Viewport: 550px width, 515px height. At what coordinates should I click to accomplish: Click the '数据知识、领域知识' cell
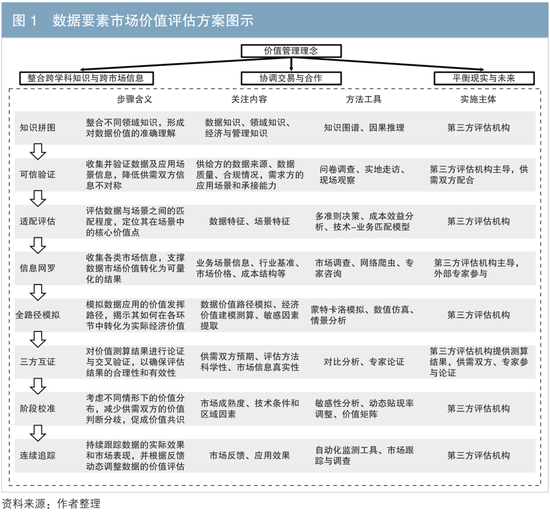(x=248, y=128)
